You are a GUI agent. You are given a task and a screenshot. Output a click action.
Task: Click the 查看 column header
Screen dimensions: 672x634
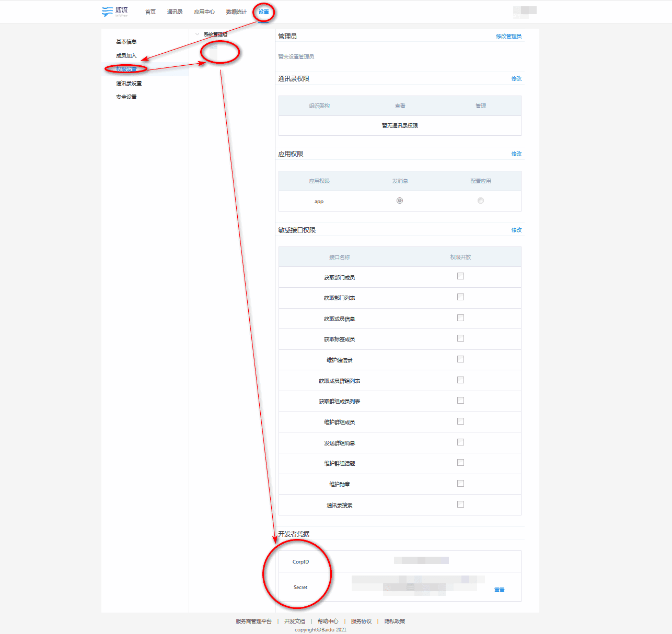(x=400, y=106)
